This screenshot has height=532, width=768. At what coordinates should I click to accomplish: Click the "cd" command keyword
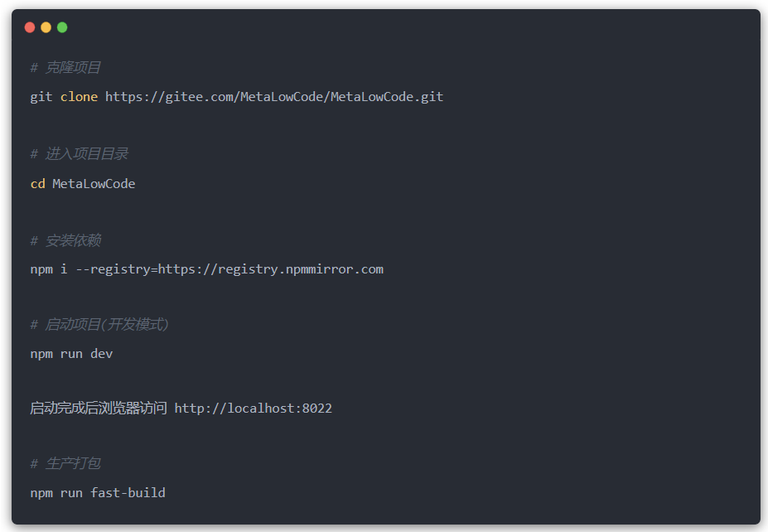[x=37, y=184]
